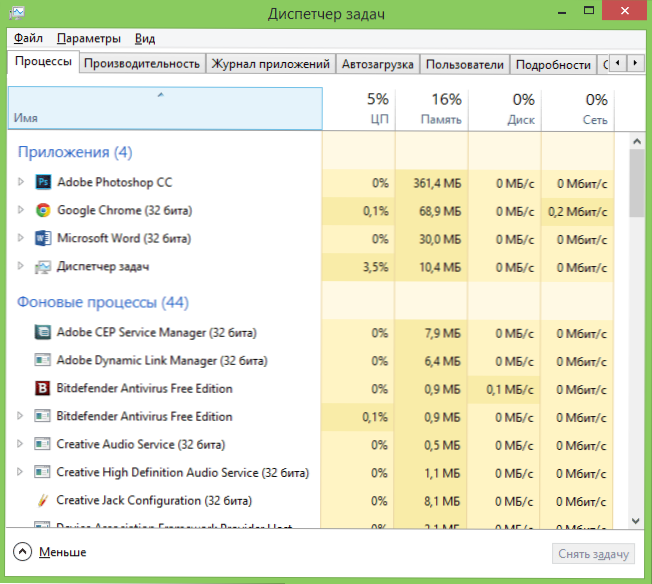Sort by the ЦП column header

[x=359, y=109]
